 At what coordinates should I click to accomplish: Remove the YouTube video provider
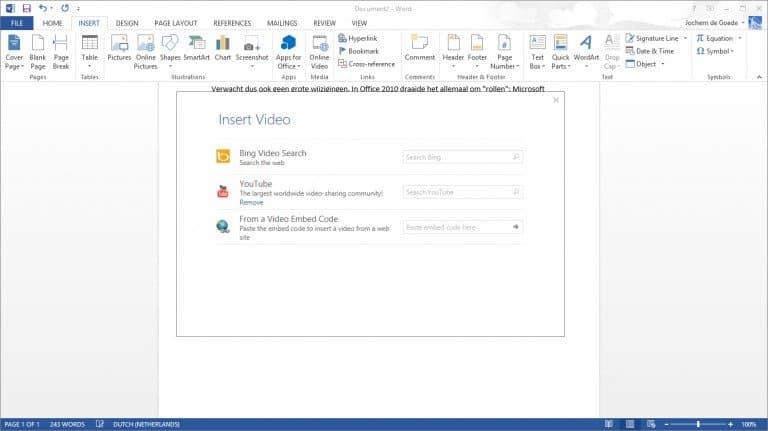click(251, 202)
